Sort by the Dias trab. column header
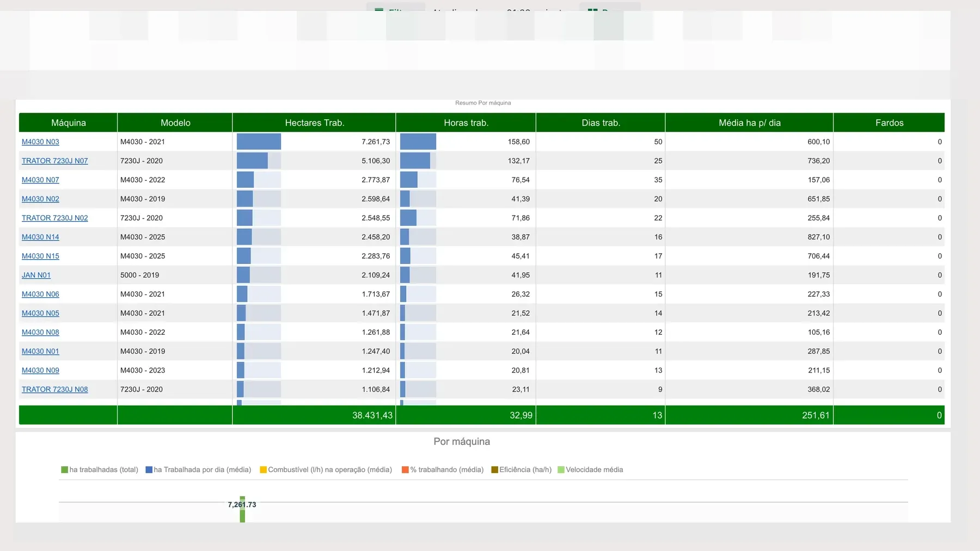The image size is (980, 551). pyautogui.click(x=601, y=123)
